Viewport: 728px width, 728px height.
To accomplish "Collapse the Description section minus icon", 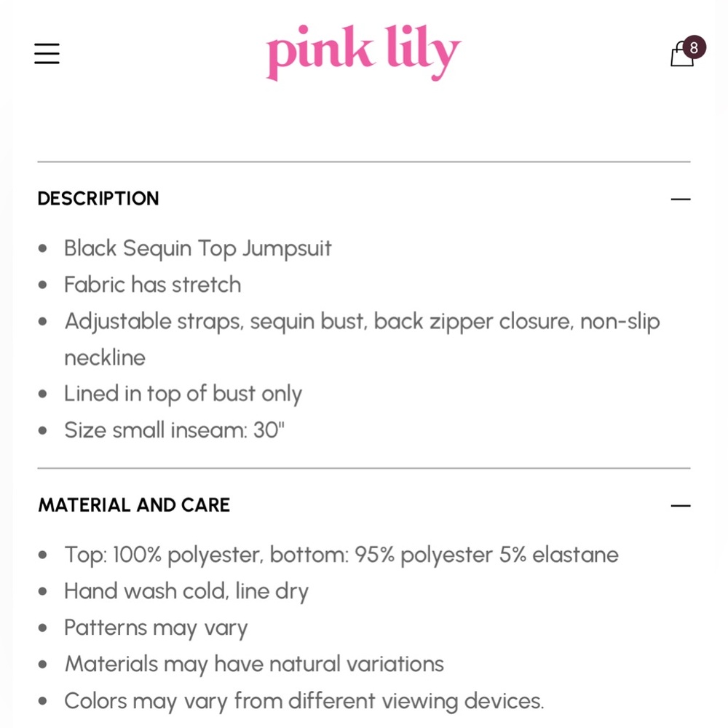I will 681,199.
